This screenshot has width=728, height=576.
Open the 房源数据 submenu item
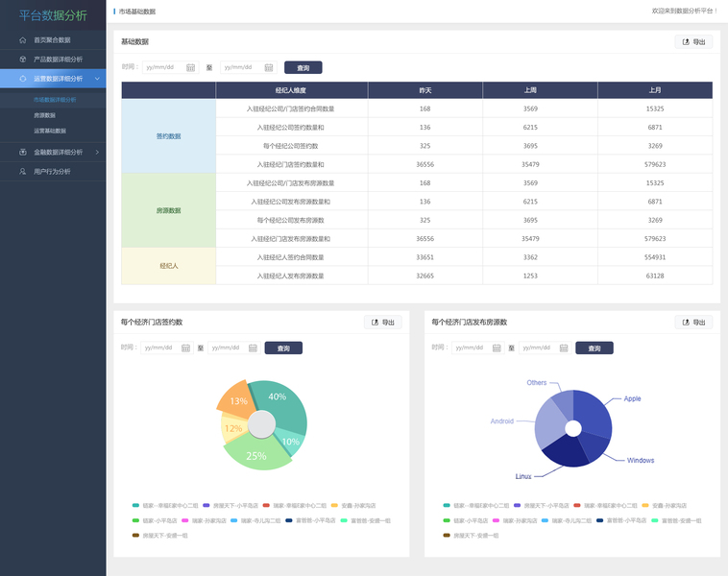(x=44, y=115)
